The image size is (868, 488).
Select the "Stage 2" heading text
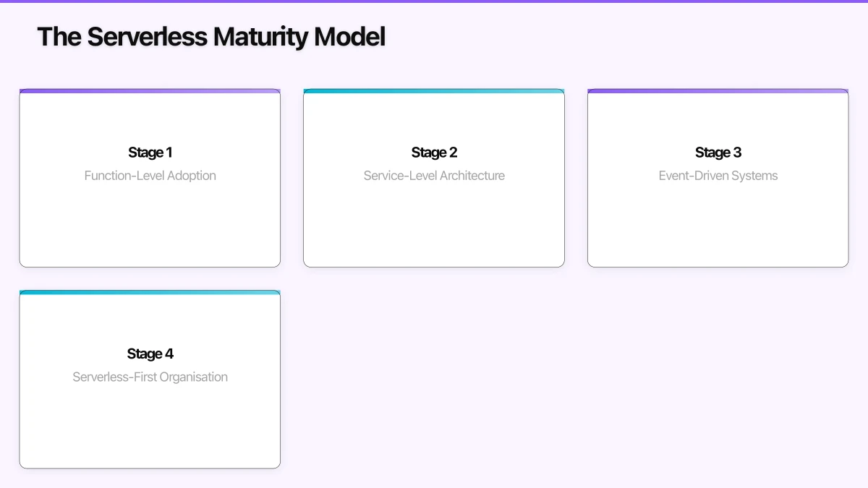(x=434, y=153)
